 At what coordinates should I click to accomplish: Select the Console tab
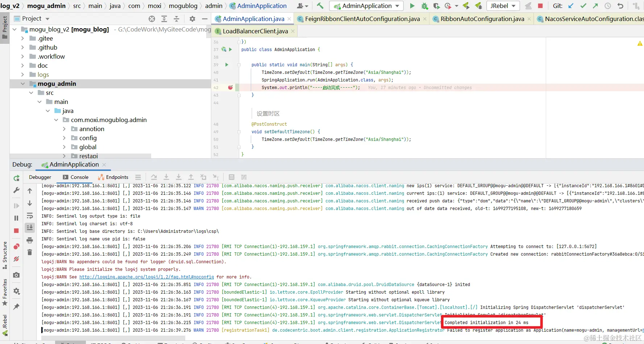(x=76, y=177)
